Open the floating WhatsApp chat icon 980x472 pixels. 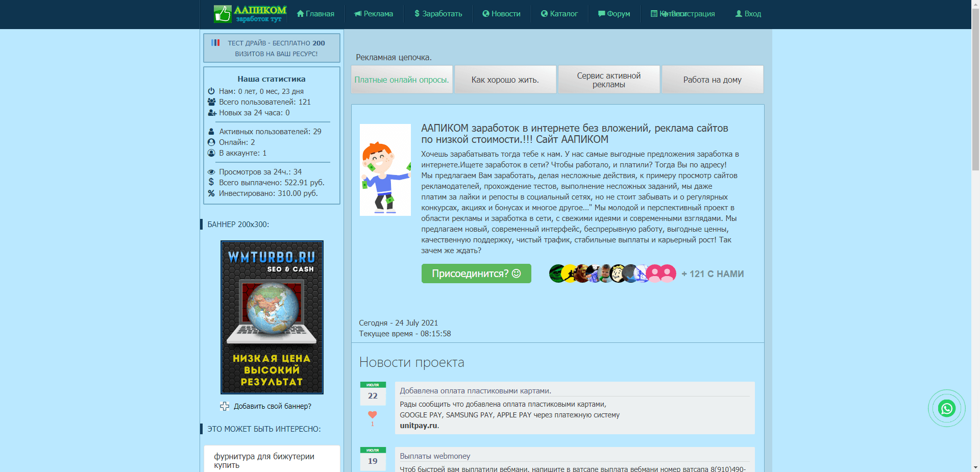pos(946,408)
